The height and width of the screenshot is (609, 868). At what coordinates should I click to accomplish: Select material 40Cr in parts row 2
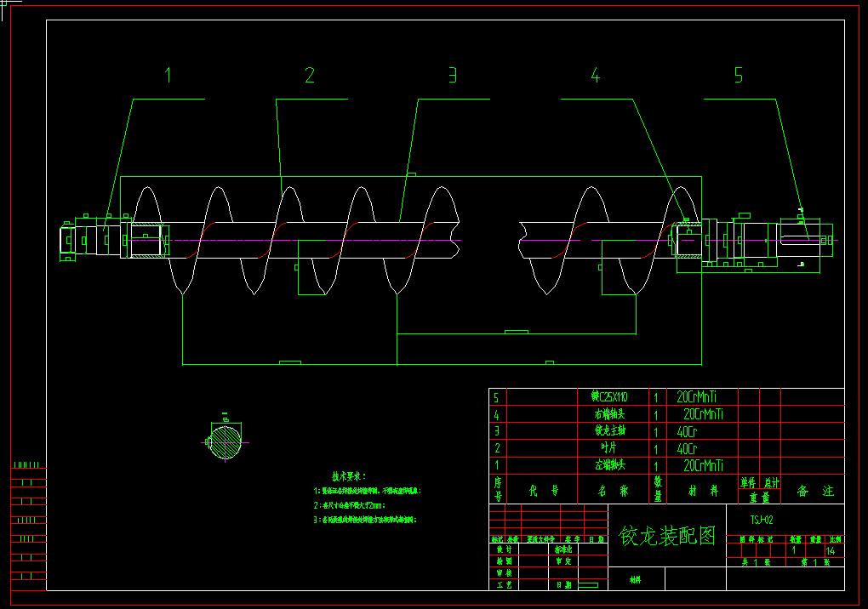pyautogui.click(x=687, y=448)
